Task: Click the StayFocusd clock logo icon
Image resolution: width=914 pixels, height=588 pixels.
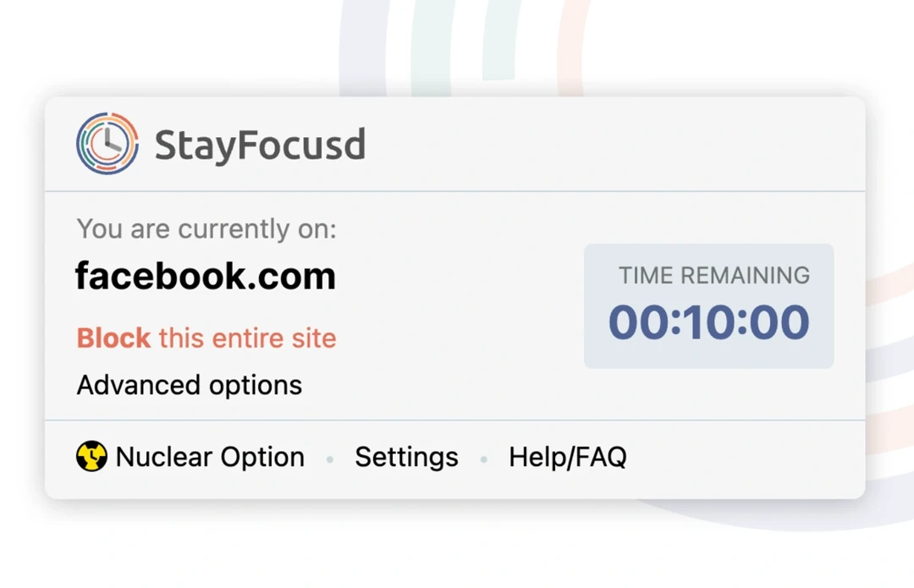Action: 107,144
